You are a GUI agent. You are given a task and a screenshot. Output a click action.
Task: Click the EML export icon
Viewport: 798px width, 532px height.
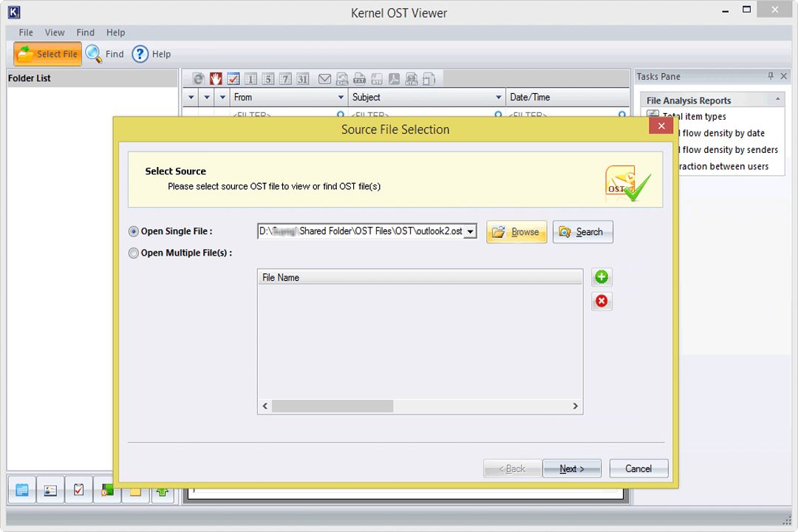[x=342, y=79]
